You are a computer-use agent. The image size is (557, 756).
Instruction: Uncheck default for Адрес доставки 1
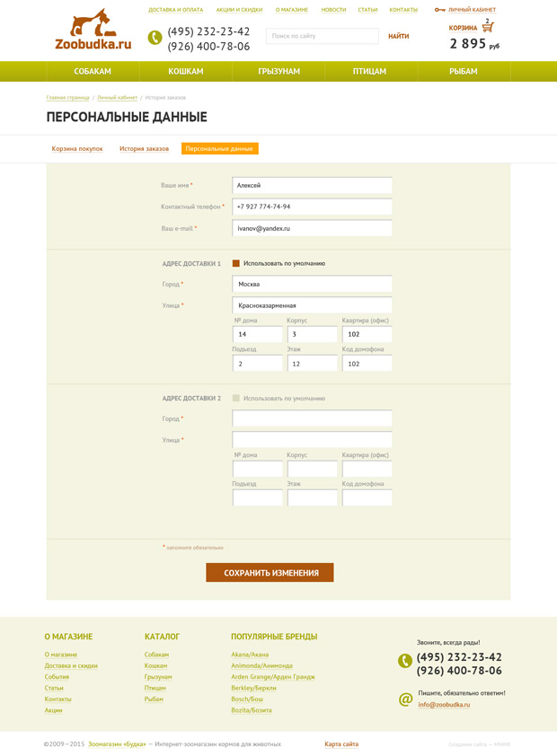pos(236,263)
